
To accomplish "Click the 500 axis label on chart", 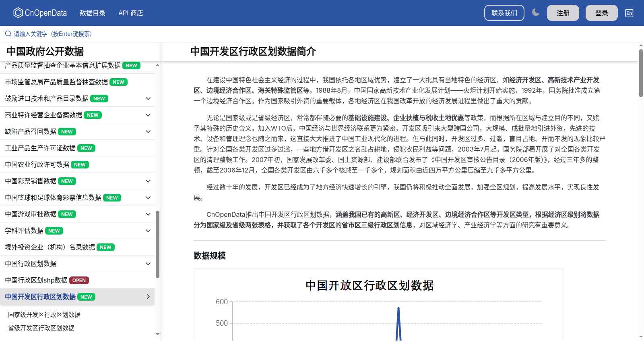I will click(222, 323).
